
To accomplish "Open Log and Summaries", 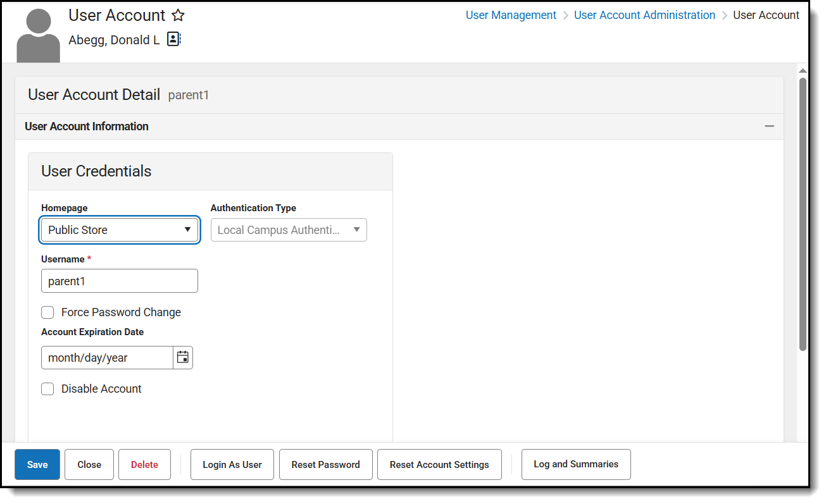I will (576, 464).
